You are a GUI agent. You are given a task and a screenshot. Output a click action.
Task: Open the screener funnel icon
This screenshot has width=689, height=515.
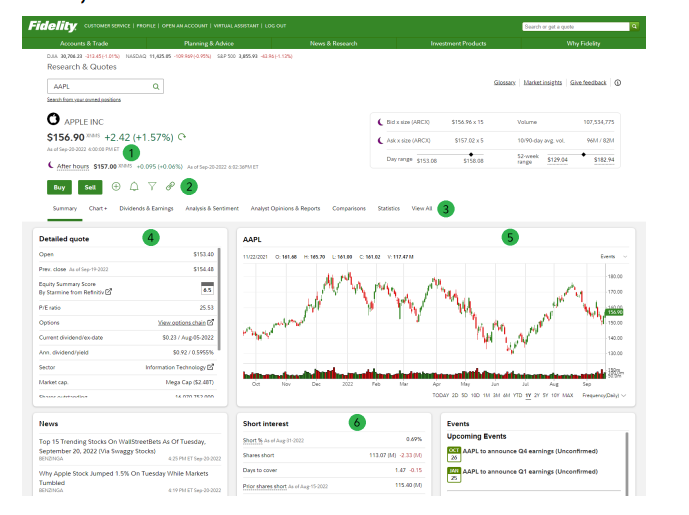point(152,186)
